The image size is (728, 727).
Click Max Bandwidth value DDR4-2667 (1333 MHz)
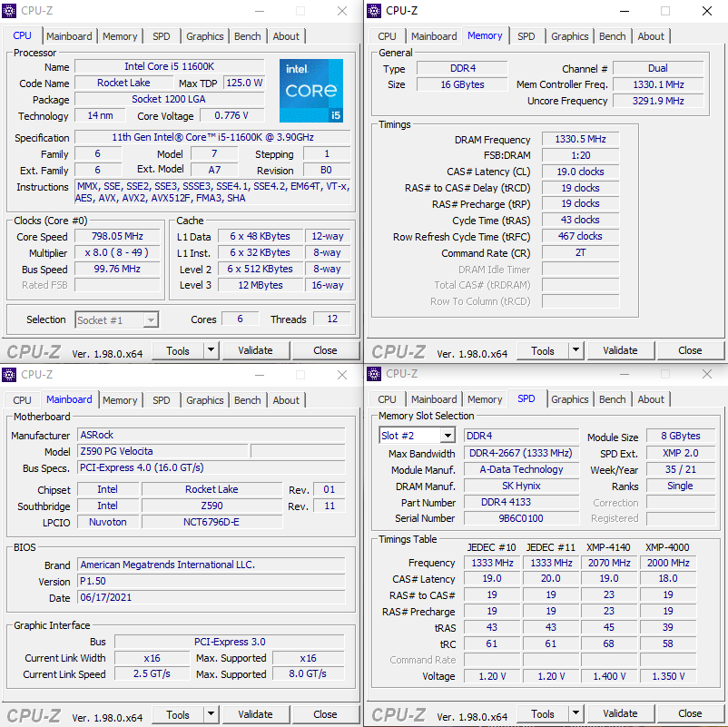521,453
